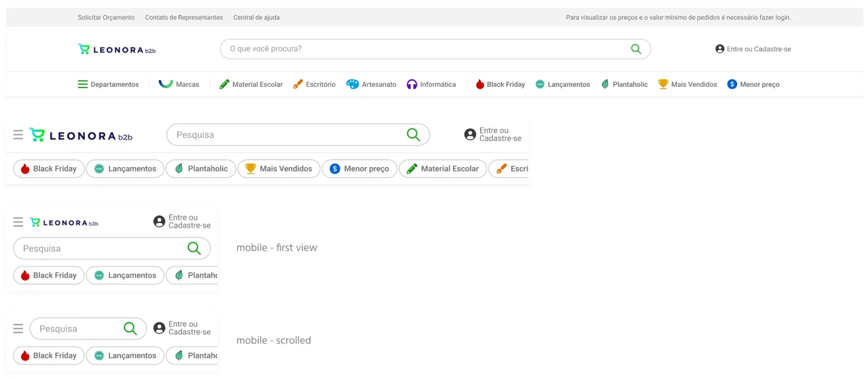The image size is (868, 379).
Task: Focus Pesquisa field in mobile scrolled view
Action: [x=88, y=328]
